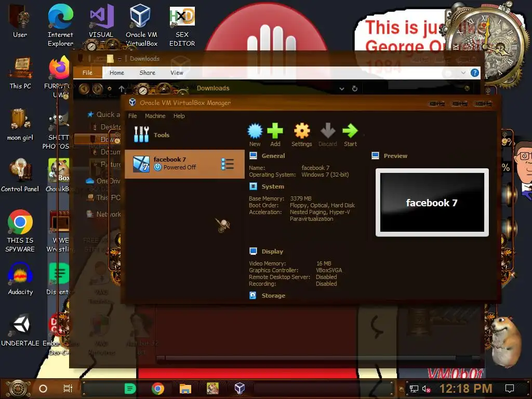Open the Help menu in VirtualBox
532x399 pixels.
(x=179, y=116)
